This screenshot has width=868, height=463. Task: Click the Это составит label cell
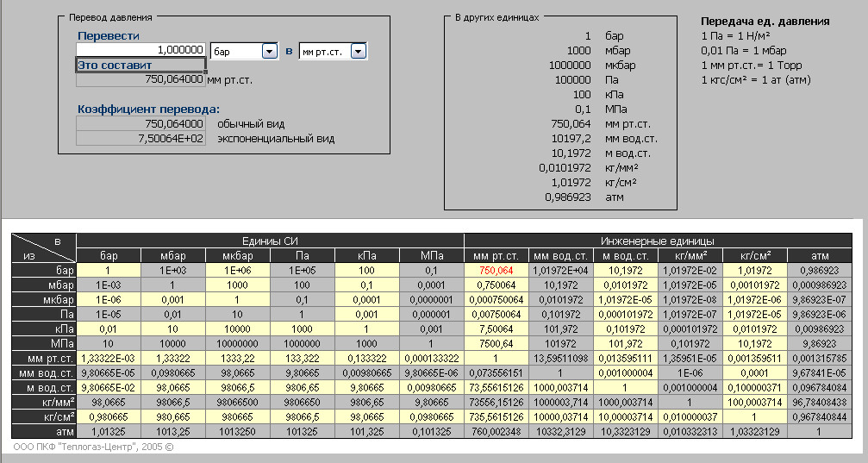(141, 66)
